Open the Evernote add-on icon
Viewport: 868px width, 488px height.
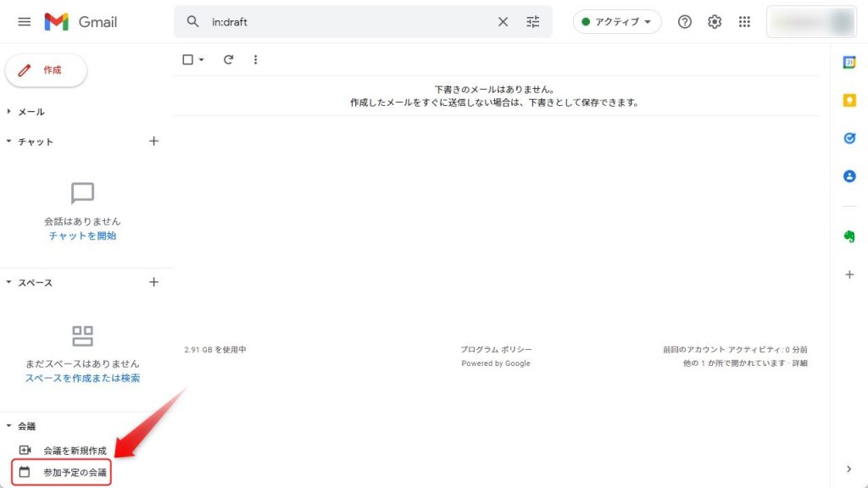pos(849,236)
